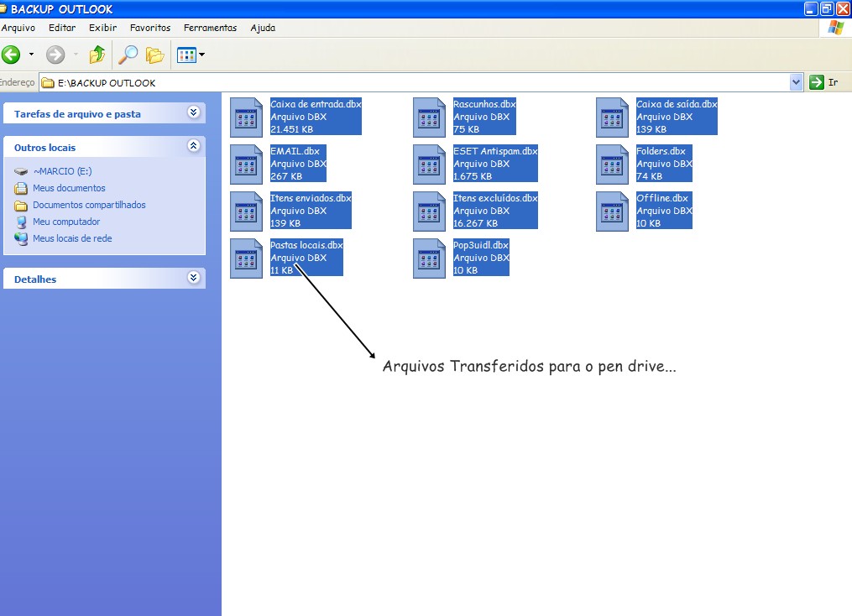
Task: Click the Rascunhos.dbx file name
Action: [484, 104]
